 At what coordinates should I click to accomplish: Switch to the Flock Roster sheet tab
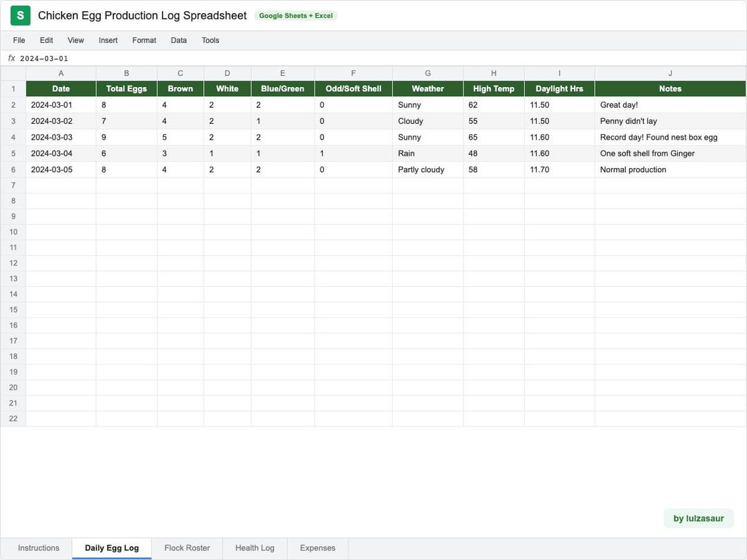[187, 548]
